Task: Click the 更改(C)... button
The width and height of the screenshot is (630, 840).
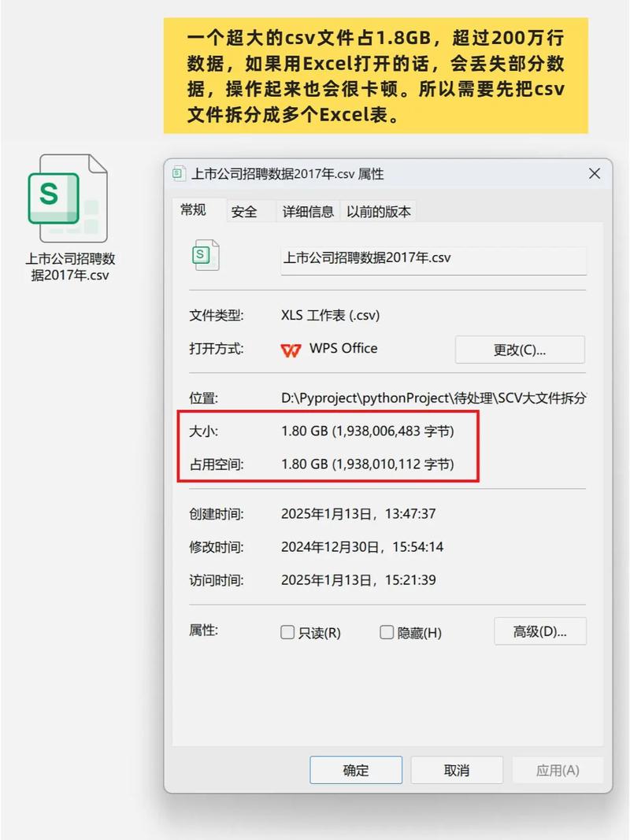Action: pos(519,349)
